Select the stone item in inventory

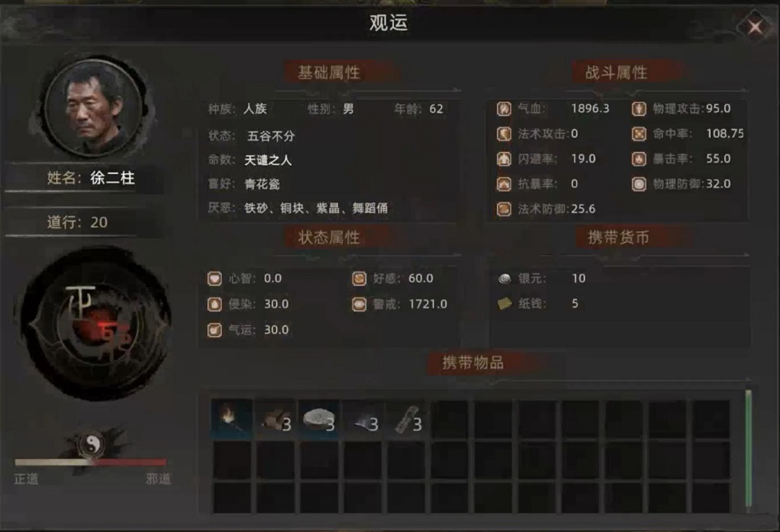pos(318,418)
